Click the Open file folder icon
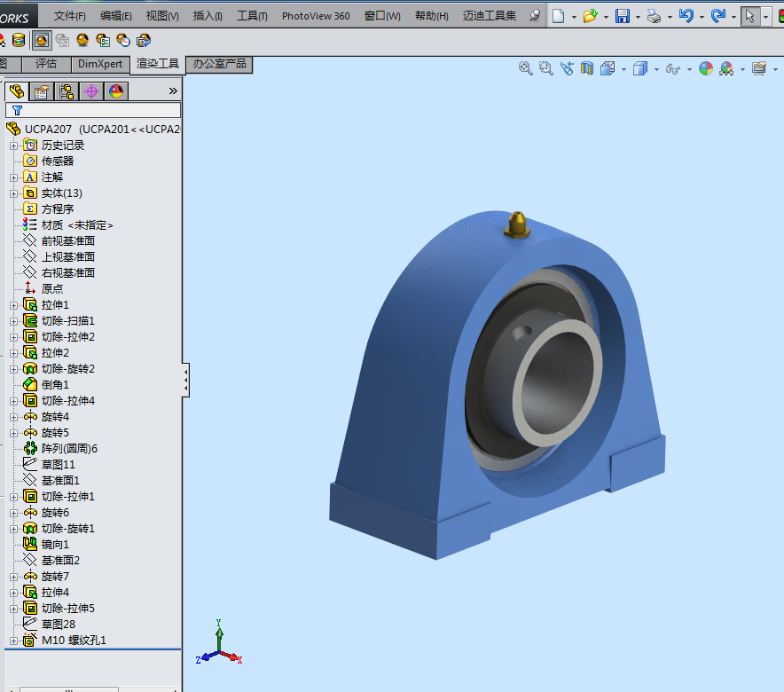Image resolution: width=784 pixels, height=692 pixels. [x=590, y=16]
